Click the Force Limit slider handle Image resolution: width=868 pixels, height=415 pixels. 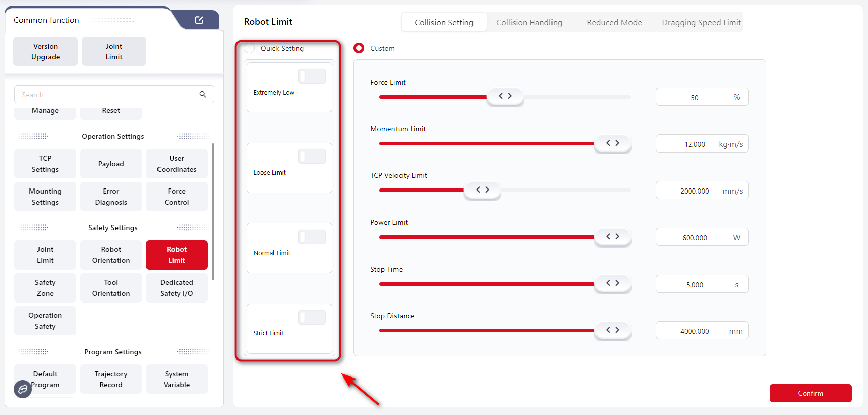pos(505,96)
